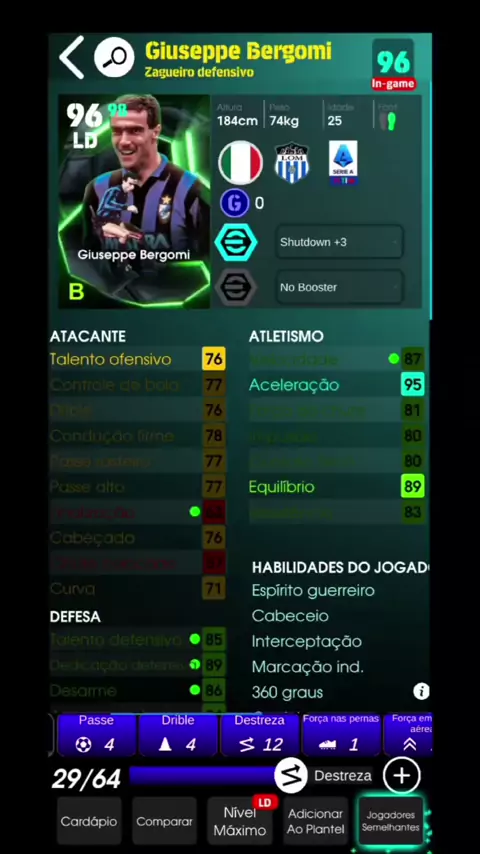Expand the No Booster dropdown
The height and width of the screenshot is (854, 480).
click(339, 287)
